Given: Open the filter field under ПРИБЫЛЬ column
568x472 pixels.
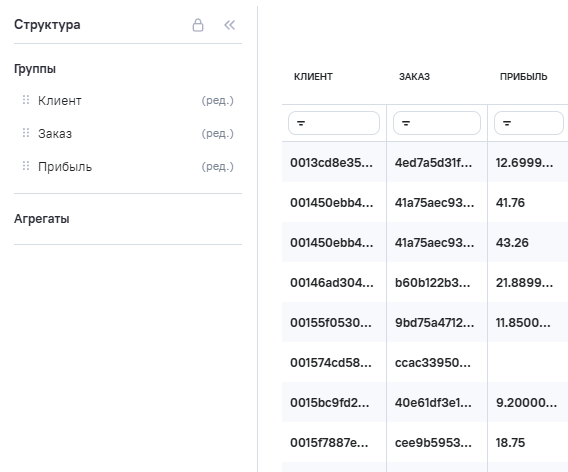Looking at the screenshot, I should click(529, 123).
